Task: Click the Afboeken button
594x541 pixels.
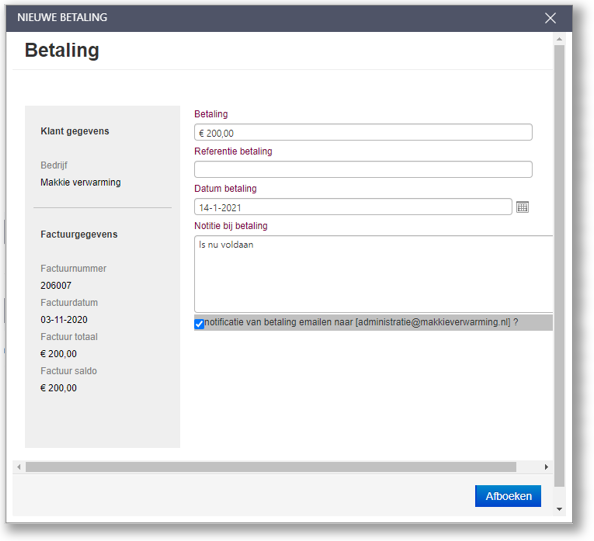Action: click(508, 496)
